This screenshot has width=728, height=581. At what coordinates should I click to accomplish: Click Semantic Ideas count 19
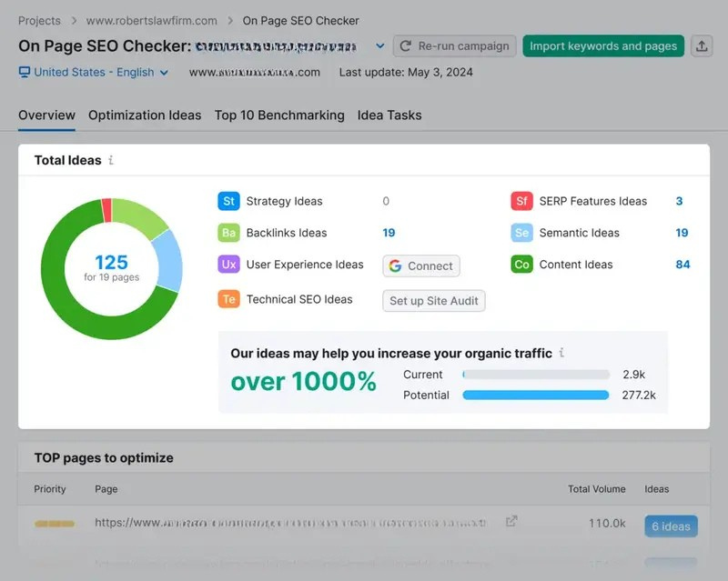click(x=682, y=233)
